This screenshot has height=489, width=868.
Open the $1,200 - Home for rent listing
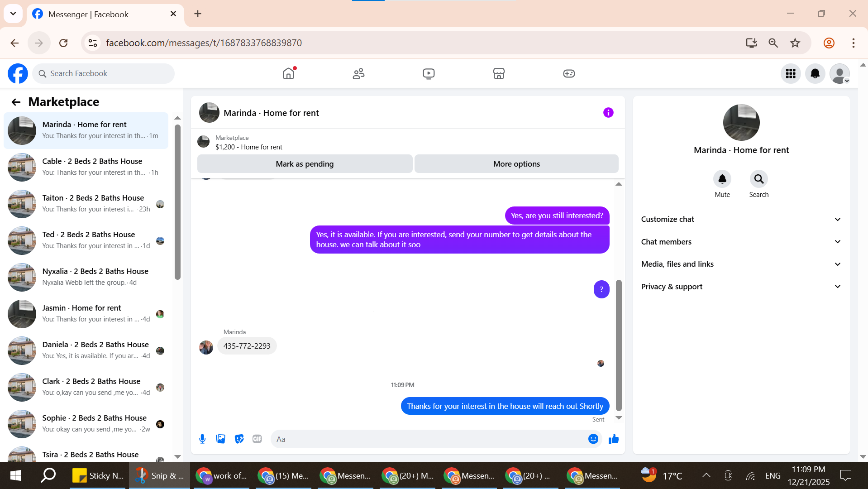coord(248,147)
